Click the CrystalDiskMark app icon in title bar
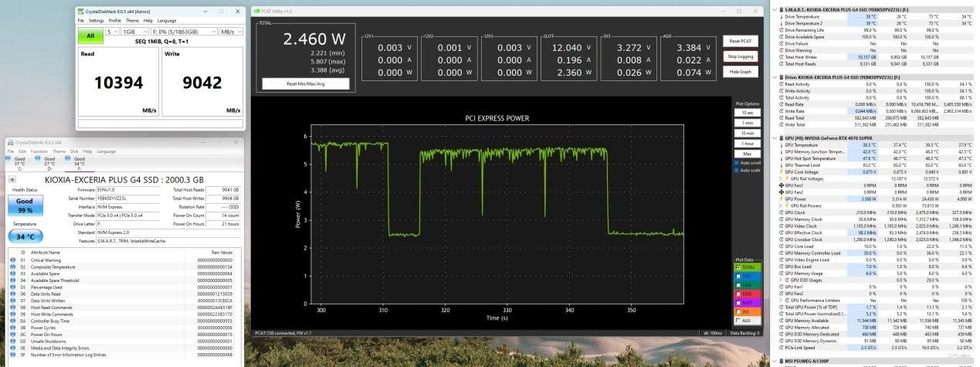 pyautogui.click(x=80, y=11)
